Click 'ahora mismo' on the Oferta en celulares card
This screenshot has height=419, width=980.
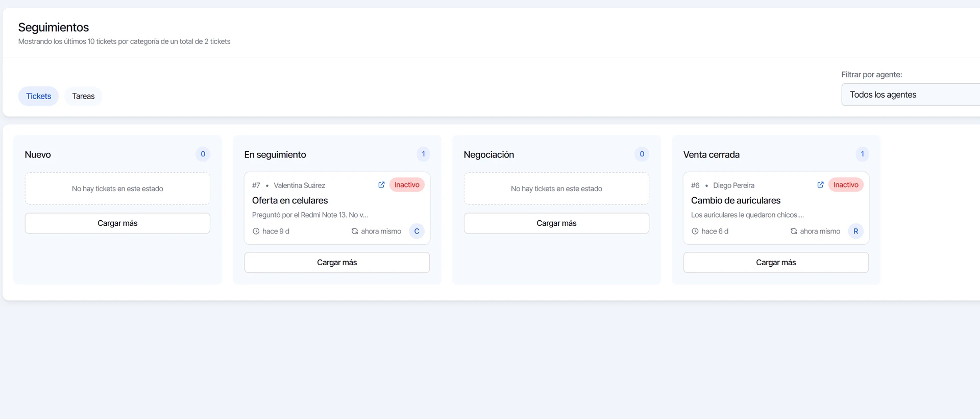[381, 231]
